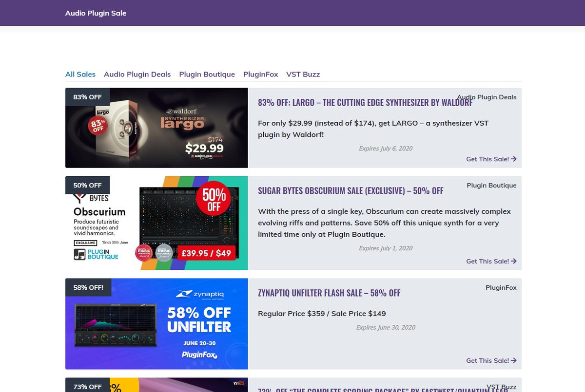The image size is (585, 392).
Task: Open Sugar Bytes Obscurium Sale headline
Action: 351,191
